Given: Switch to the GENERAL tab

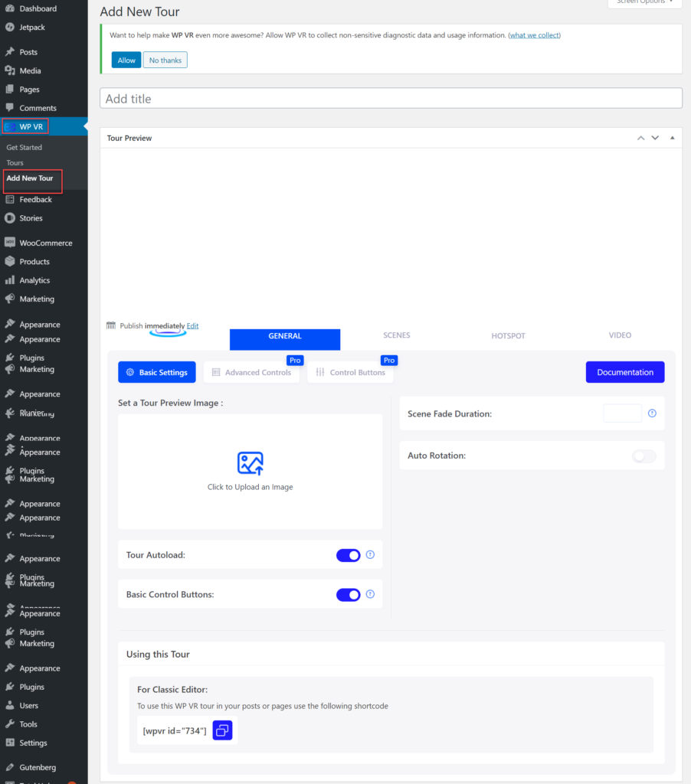Looking at the screenshot, I should click(x=285, y=339).
